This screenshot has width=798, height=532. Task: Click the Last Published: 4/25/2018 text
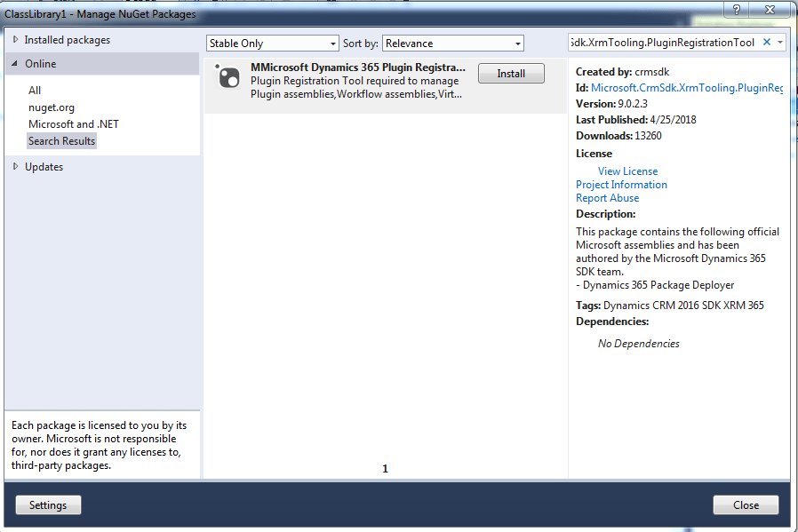(636, 120)
